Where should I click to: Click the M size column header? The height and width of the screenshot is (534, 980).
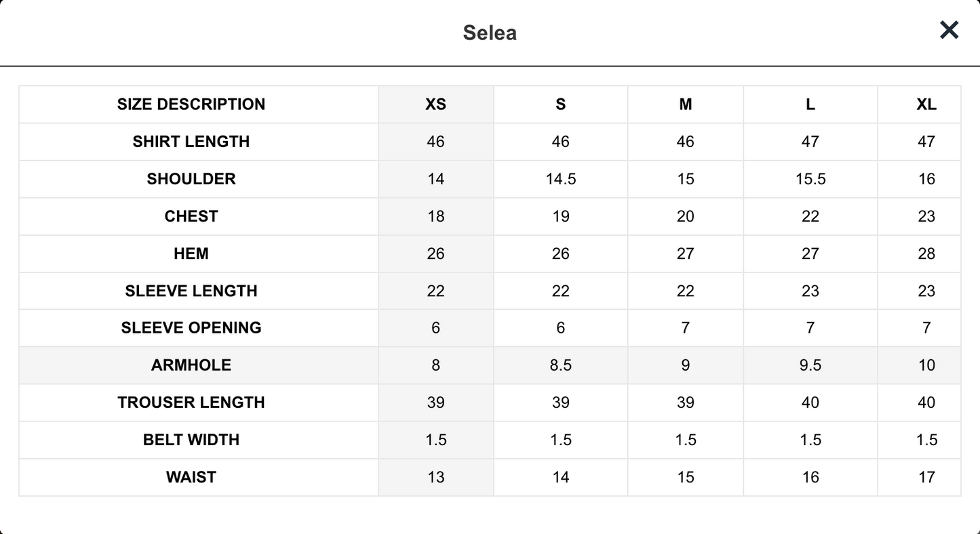click(x=686, y=104)
